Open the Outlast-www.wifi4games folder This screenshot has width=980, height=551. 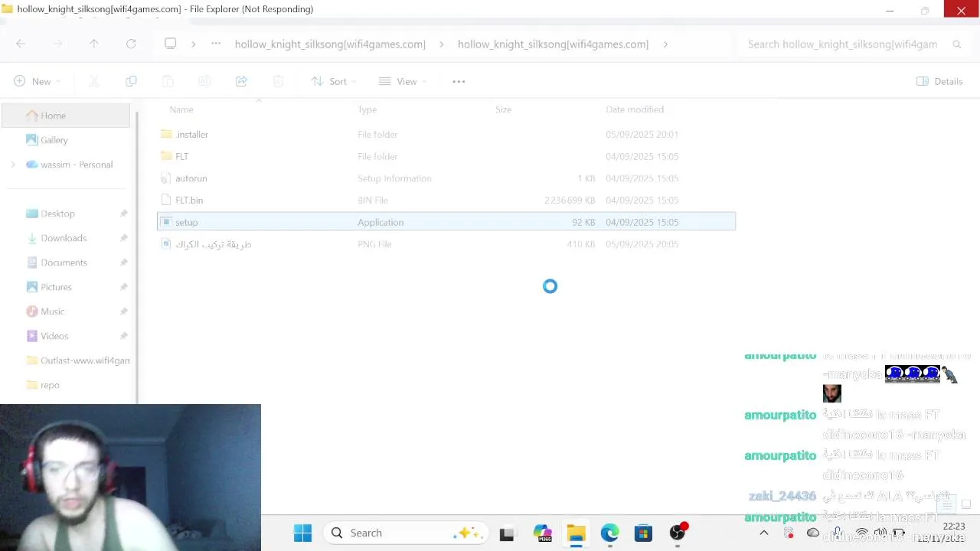click(77, 360)
